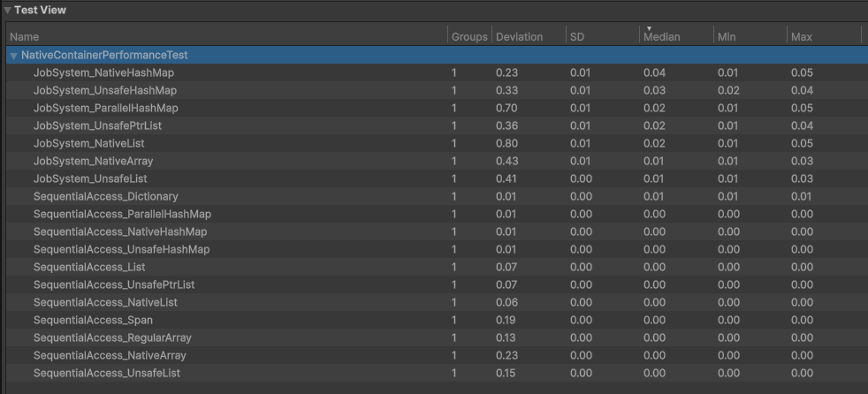Click SD value 0.00 for JobSystem_UnsafeList
The image size is (868, 394).
(581, 178)
